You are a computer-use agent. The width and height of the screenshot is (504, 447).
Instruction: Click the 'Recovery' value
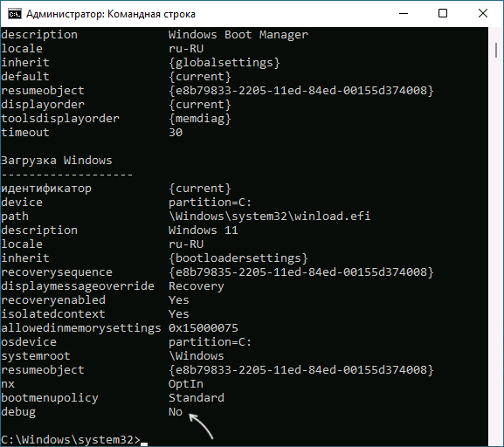[197, 286]
